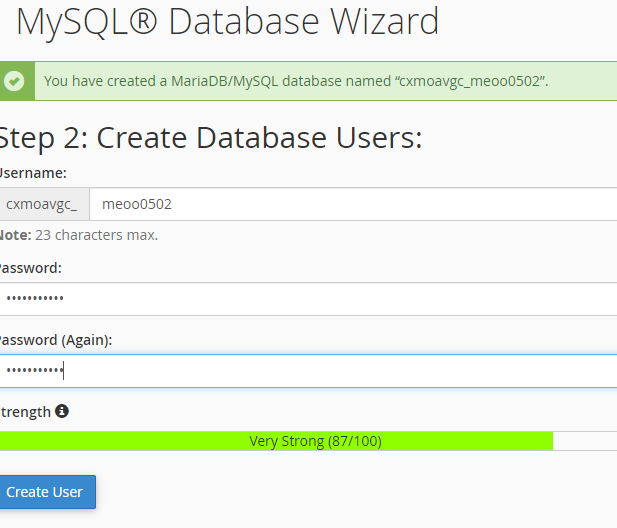Click the database created success message
This screenshot has height=528, width=617.
pyautogui.click(x=296, y=81)
